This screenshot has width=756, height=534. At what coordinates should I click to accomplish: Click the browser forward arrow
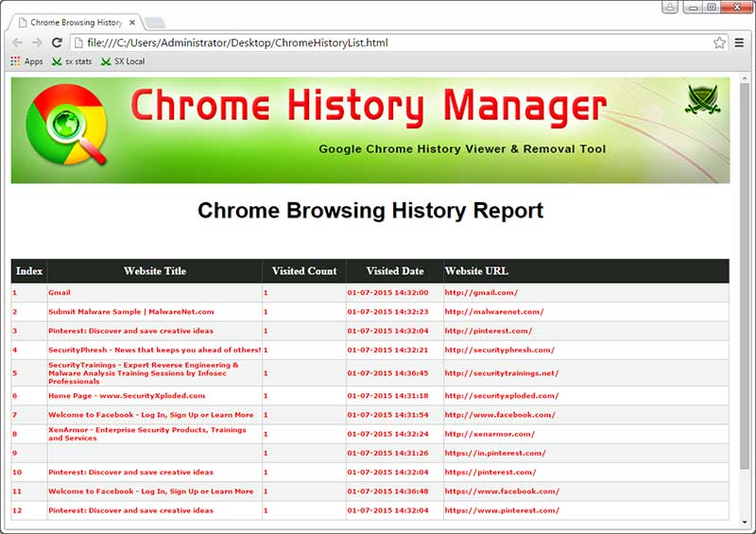point(37,43)
